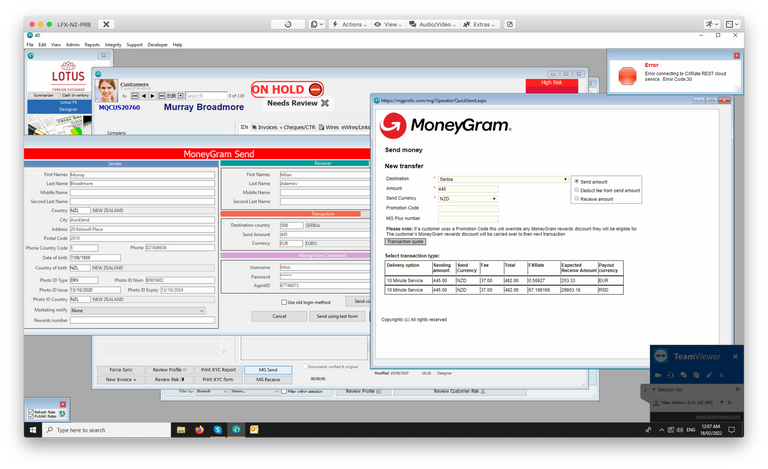The image size is (768, 469).
Task: Click the MG Receive button
Action: [268, 379]
